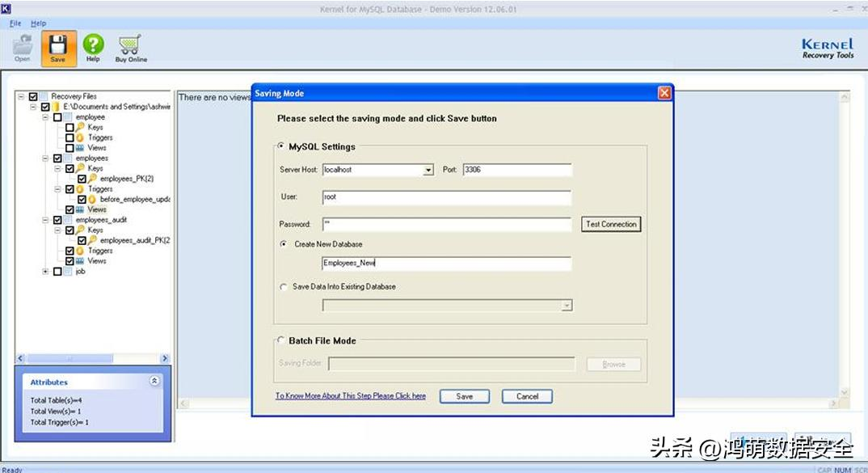This screenshot has width=868, height=473.
Task: Click the key icon of employees Keys
Action: click(80, 168)
